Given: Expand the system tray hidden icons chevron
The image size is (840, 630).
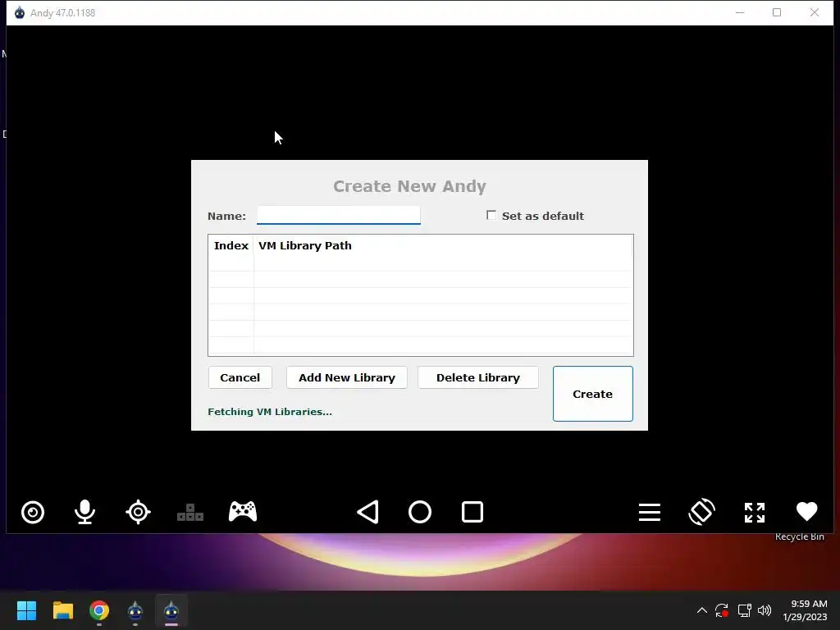Looking at the screenshot, I should click(702, 610).
